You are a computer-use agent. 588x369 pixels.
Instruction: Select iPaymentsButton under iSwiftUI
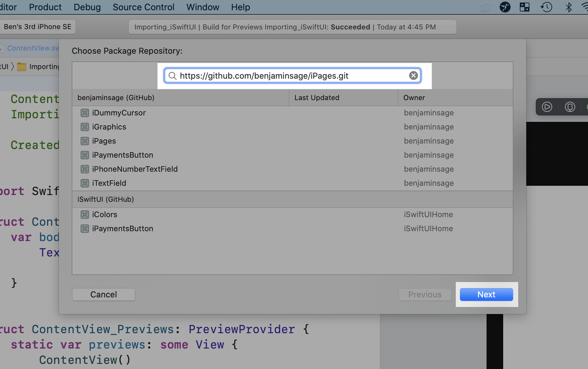292,229
